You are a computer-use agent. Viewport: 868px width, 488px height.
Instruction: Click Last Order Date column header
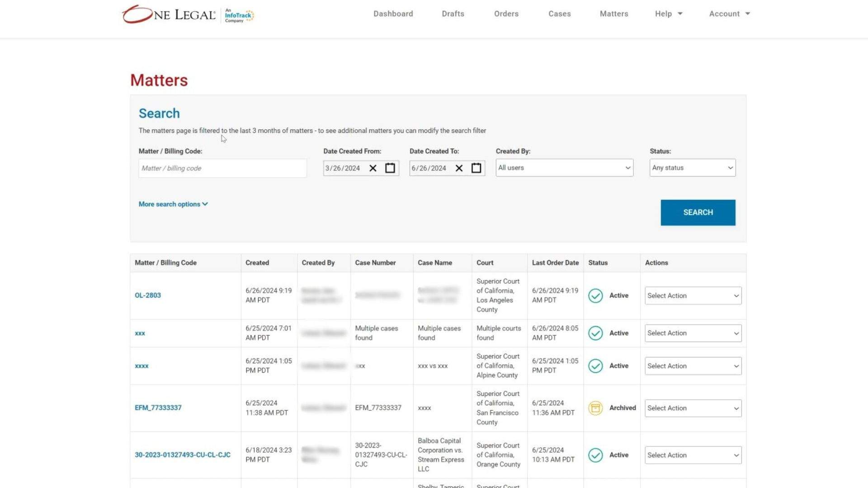555,263
